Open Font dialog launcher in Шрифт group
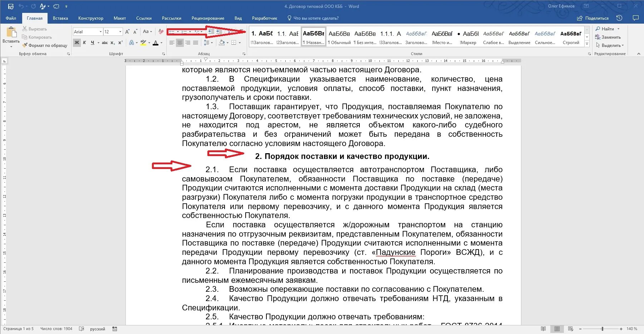 (163, 54)
